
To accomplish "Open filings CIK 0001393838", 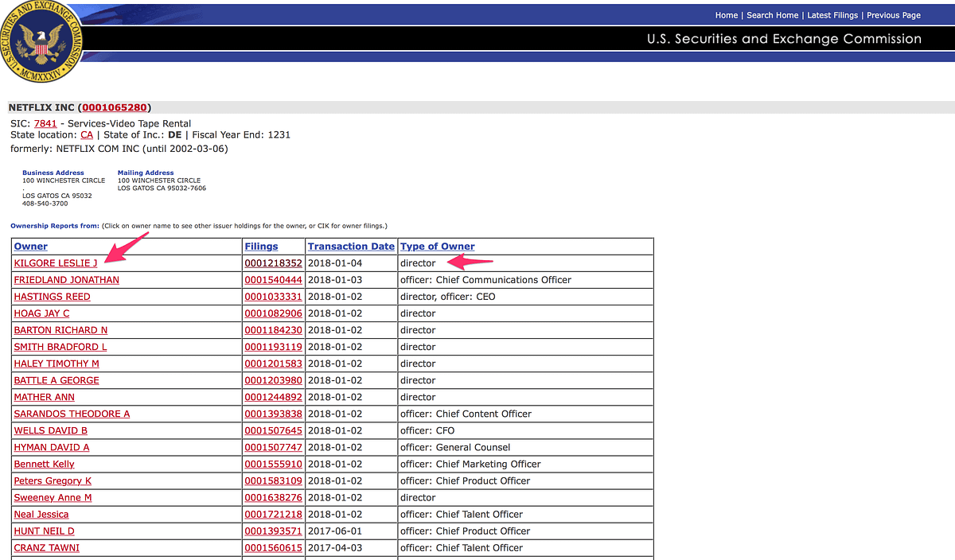I will pyautogui.click(x=273, y=414).
